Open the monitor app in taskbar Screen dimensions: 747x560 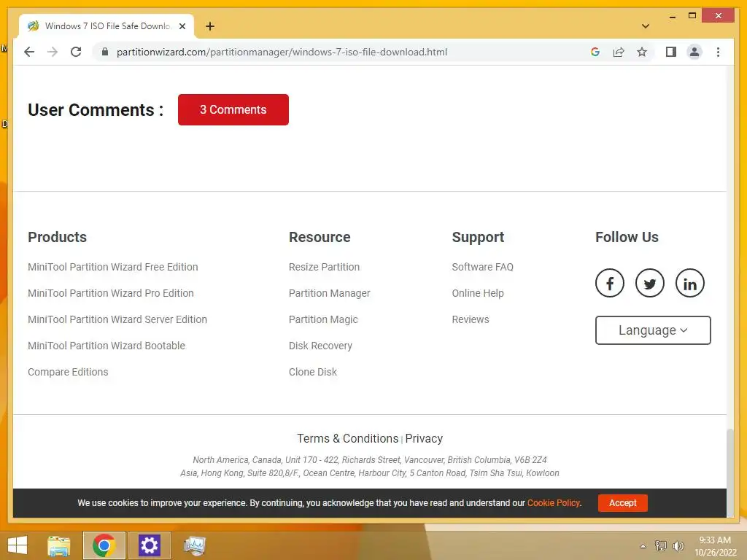coord(194,545)
